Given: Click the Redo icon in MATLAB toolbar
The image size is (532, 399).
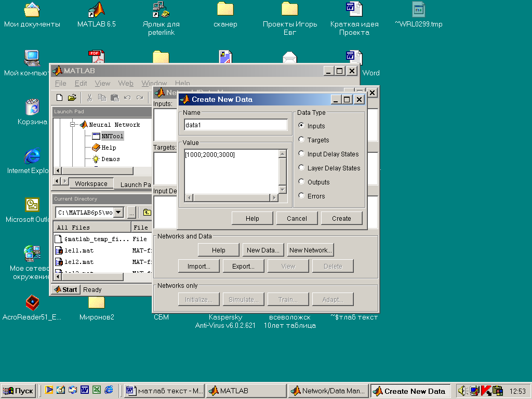Looking at the screenshot, I should pos(139,98).
